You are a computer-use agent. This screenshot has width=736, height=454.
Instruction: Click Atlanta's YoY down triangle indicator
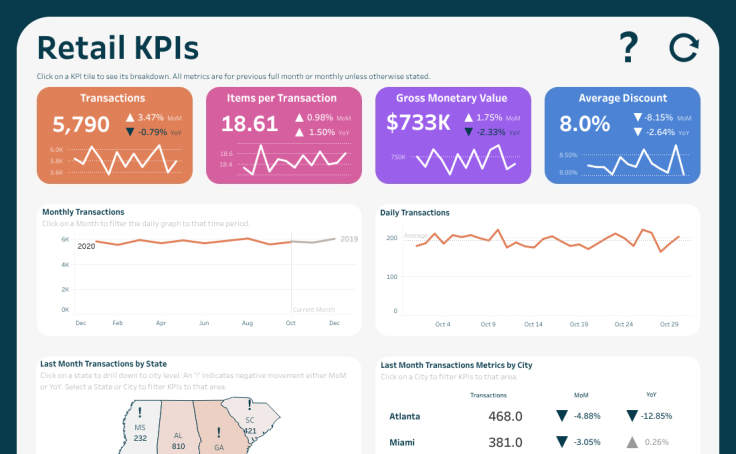tap(632, 416)
